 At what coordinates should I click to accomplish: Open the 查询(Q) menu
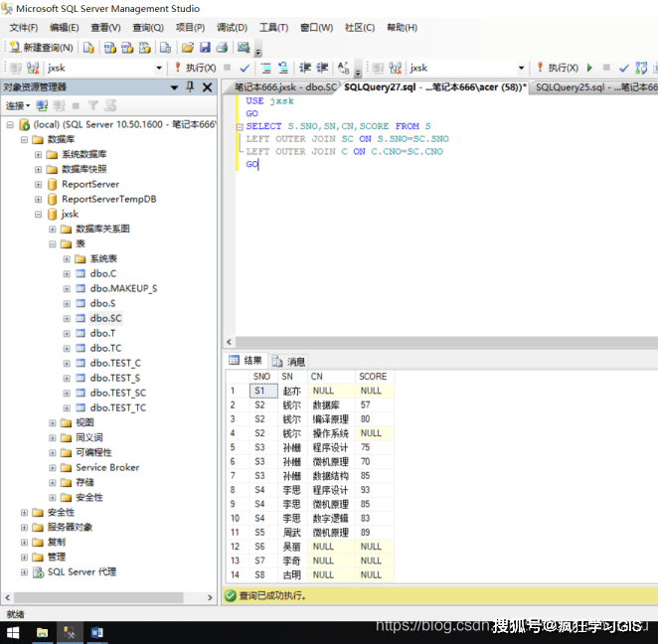(148, 27)
